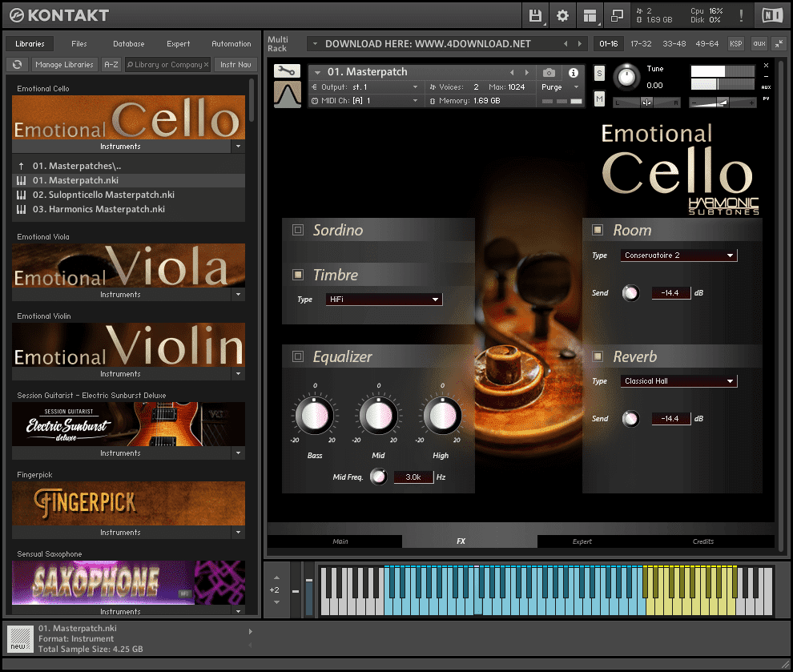
Task: Refresh libraries using the circular-arrows icon
Action: click(x=17, y=64)
